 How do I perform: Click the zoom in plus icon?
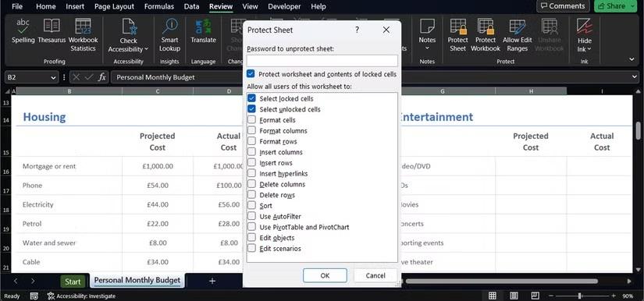click(614, 296)
